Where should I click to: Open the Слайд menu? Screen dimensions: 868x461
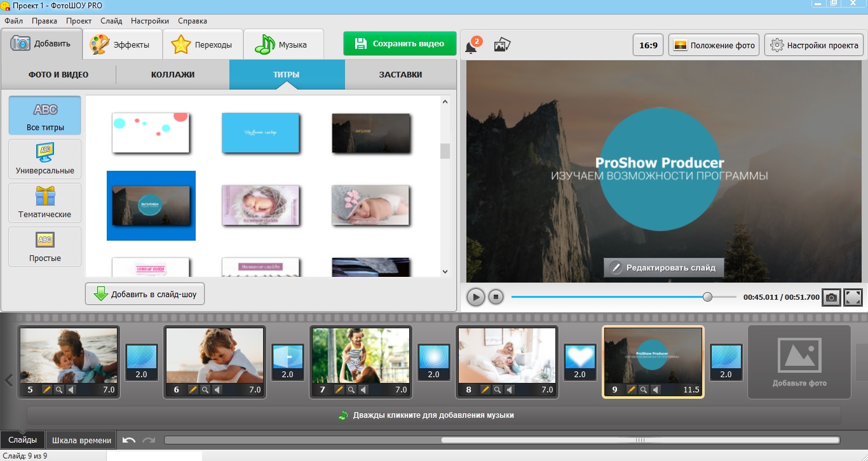point(111,21)
